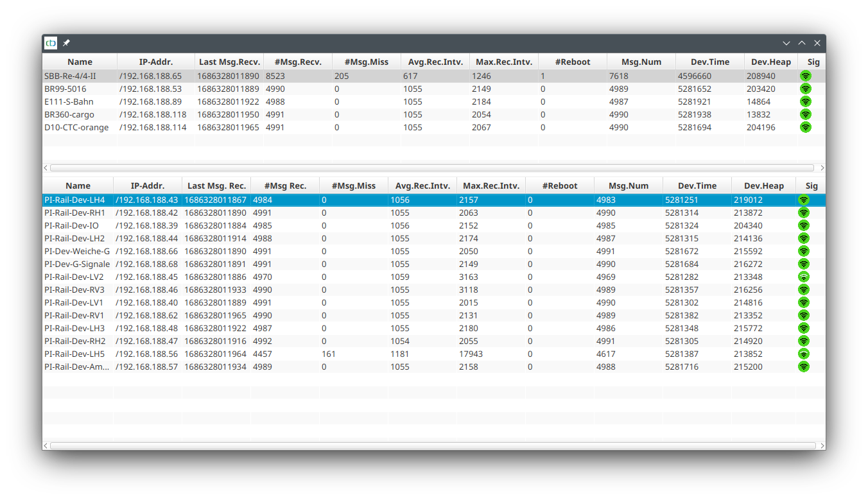This screenshot has width=868, height=500.
Task: Click WiFi signal icon for BR360-cargo row
Action: (x=805, y=114)
